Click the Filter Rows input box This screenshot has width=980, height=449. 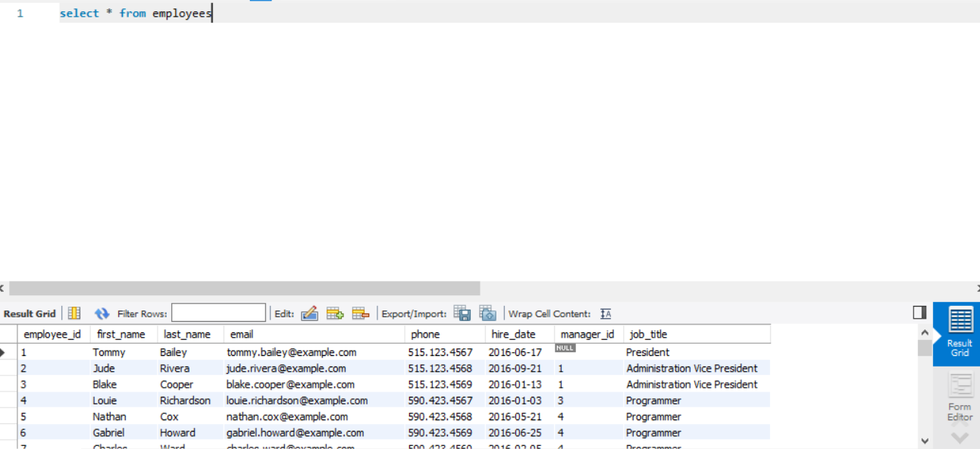pyautogui.click(x=218, y=311)
